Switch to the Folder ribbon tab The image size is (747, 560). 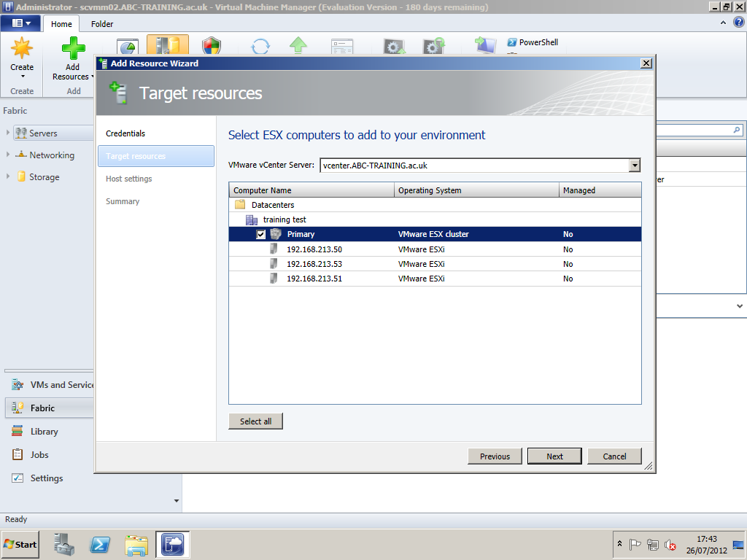[102, 24]
